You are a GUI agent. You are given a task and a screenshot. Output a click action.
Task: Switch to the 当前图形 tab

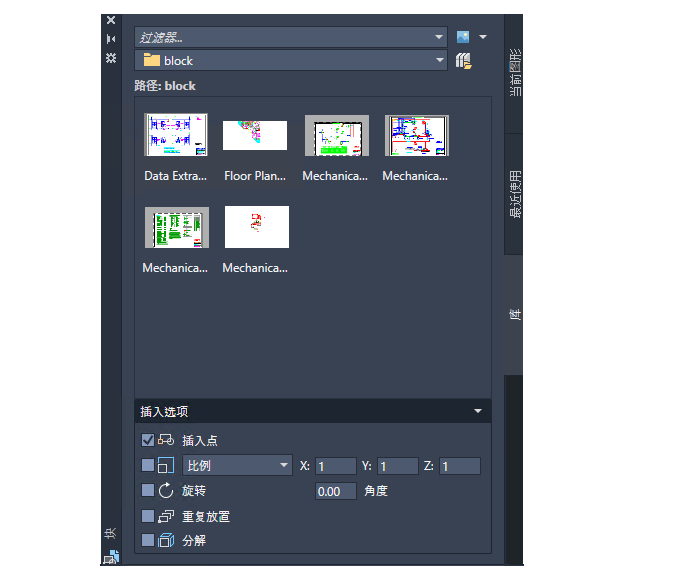pos(514,73)
